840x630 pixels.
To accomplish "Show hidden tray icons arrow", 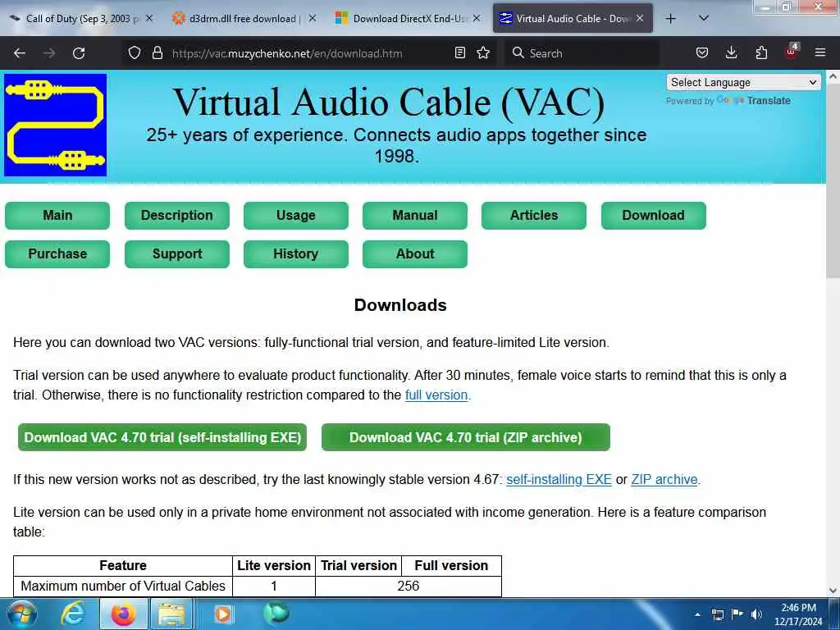I will [x=697, y=614].
